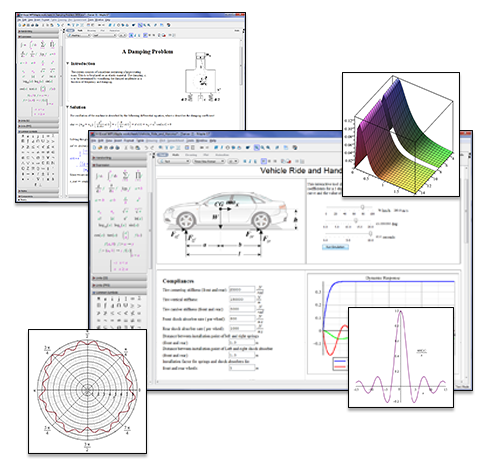Collapse the Introduction section in Damping Problem

tap(68, 63)
